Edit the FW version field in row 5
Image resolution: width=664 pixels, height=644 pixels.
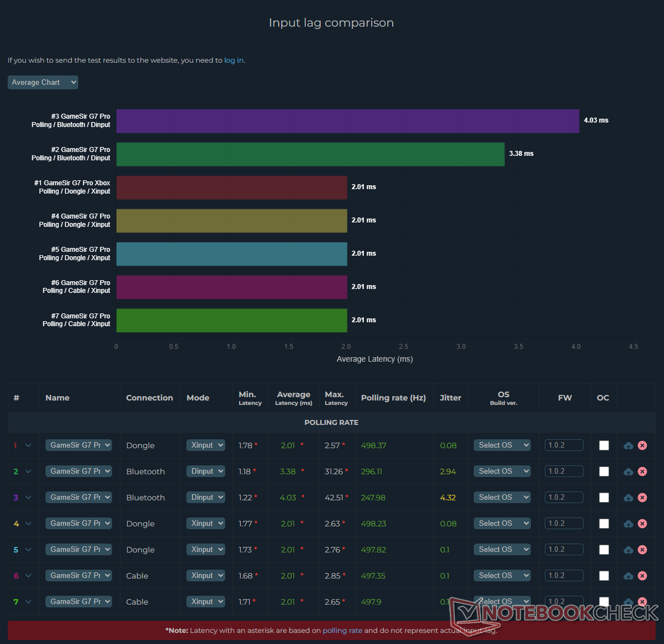(x=564, y=549)
